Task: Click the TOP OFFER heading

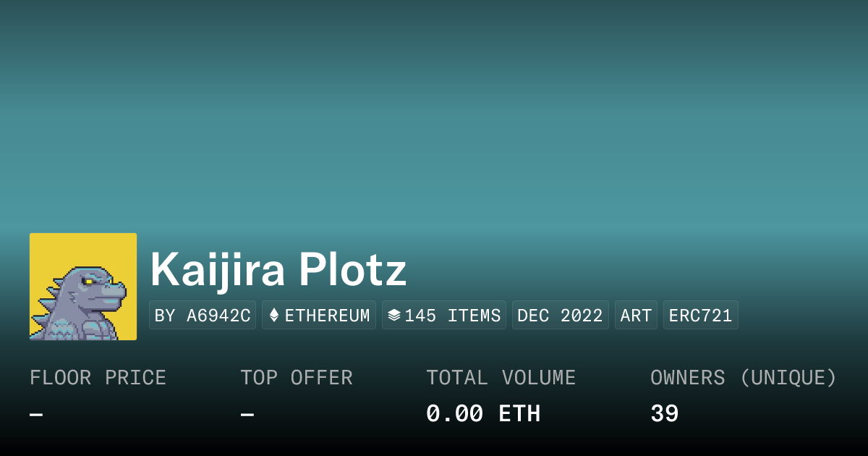Action: pos(297,378)
